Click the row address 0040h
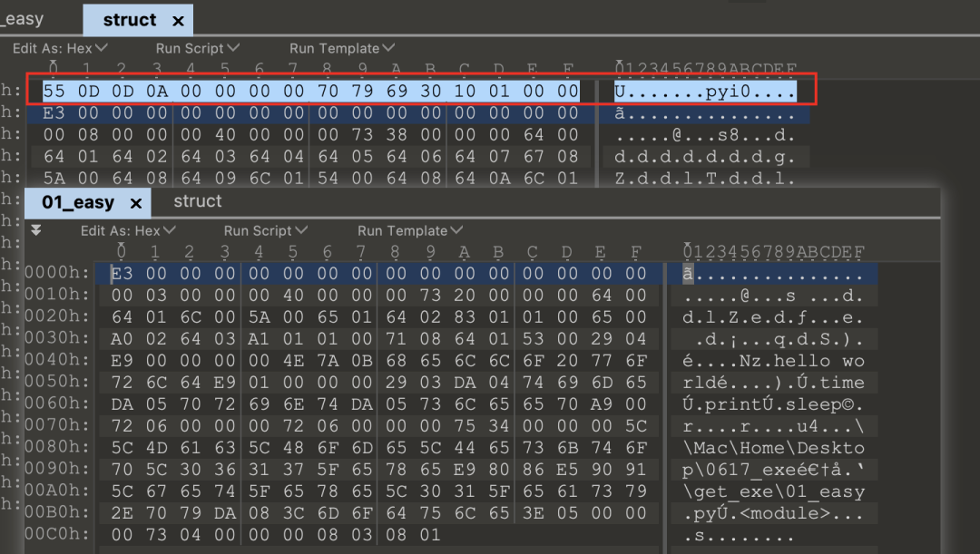The height and width of the screenshot is (554, 980). coord(55,360)
